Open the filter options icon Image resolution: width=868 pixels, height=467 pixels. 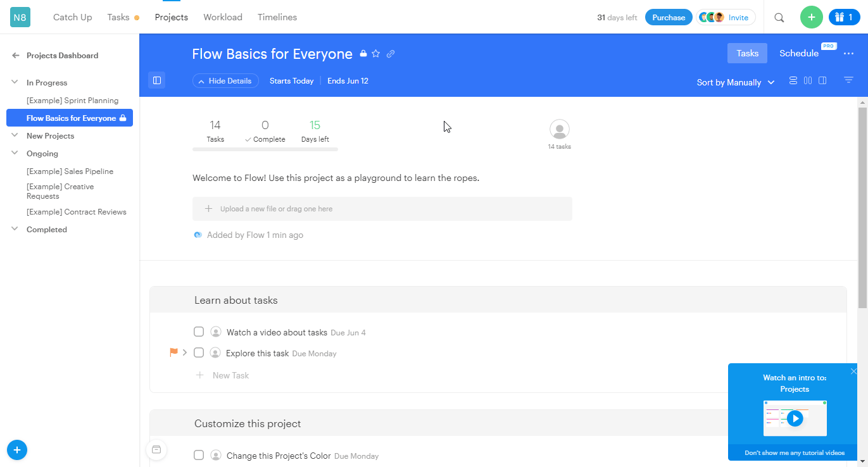pos(848,80)
